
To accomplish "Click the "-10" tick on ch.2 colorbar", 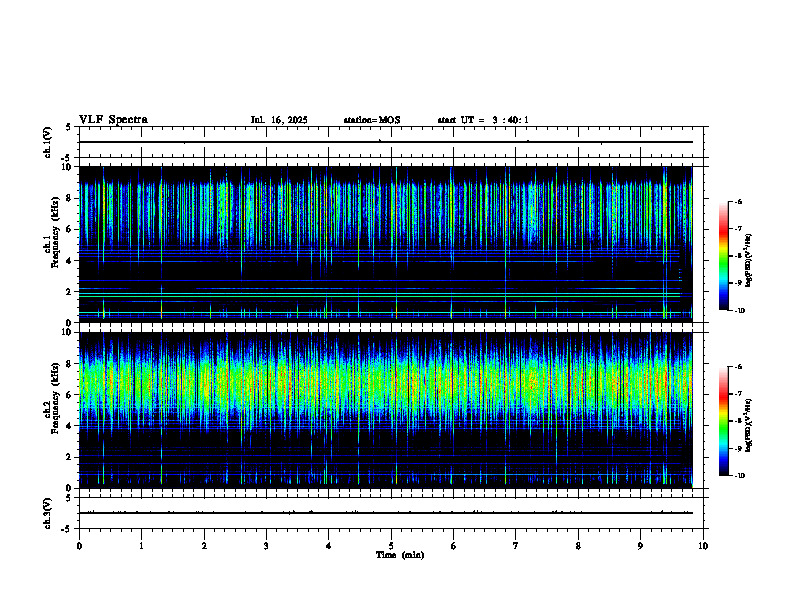I will click(739, 476).
